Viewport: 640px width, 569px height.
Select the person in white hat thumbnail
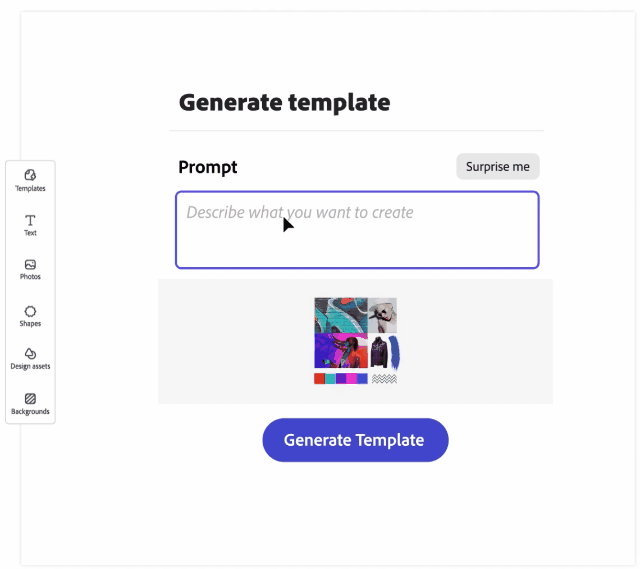click(382, 315)
